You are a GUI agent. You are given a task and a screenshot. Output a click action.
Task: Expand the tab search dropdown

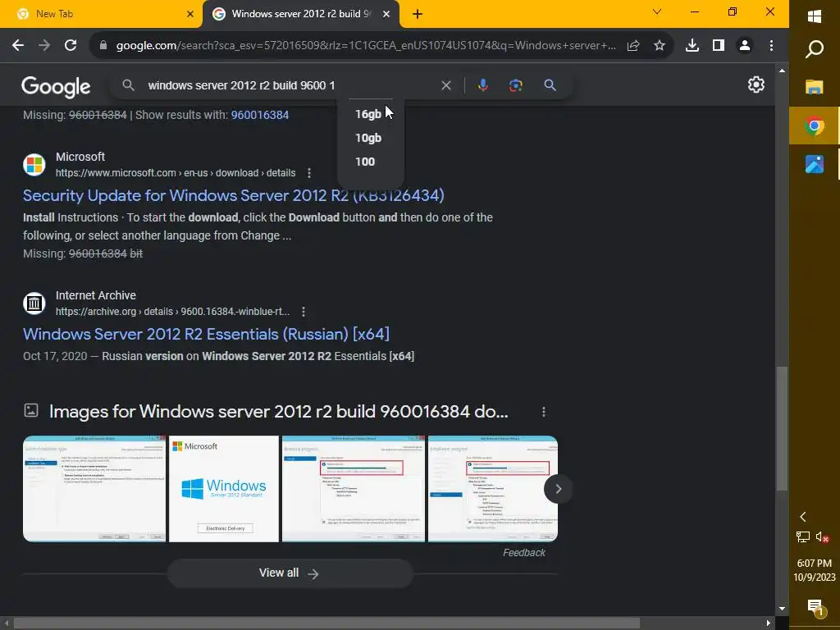(657, 11)
